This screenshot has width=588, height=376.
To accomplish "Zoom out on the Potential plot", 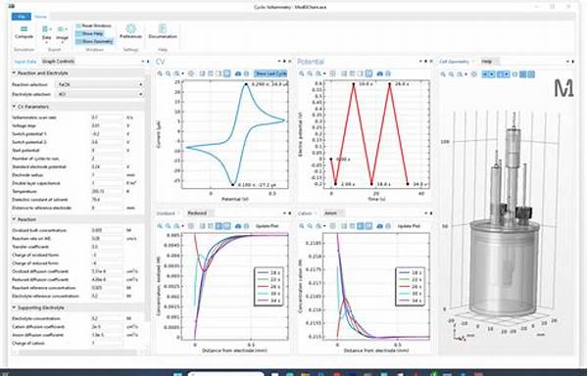I will pyautogui.click(x=310, y=73).
